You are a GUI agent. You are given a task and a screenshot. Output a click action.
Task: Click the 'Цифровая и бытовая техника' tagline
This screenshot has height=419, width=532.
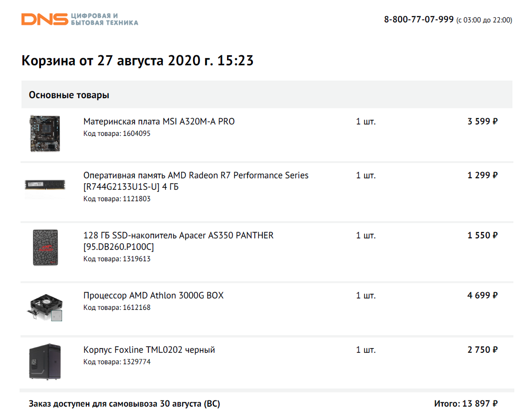pyautogui.click(x=104, y=20)
